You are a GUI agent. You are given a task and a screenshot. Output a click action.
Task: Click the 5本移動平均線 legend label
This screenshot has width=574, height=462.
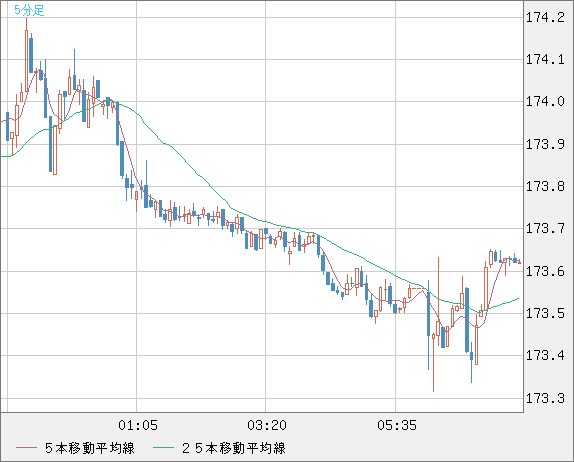point(90,448)
